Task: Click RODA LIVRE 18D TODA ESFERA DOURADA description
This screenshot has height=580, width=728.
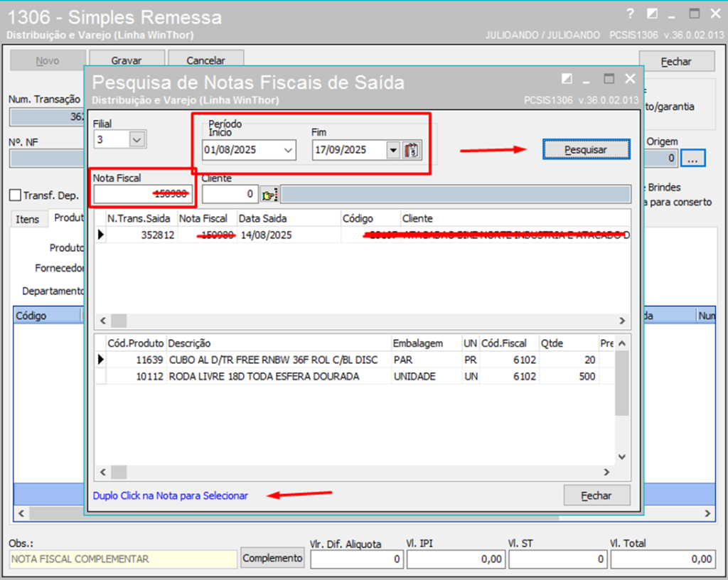Action: point(264,376)
